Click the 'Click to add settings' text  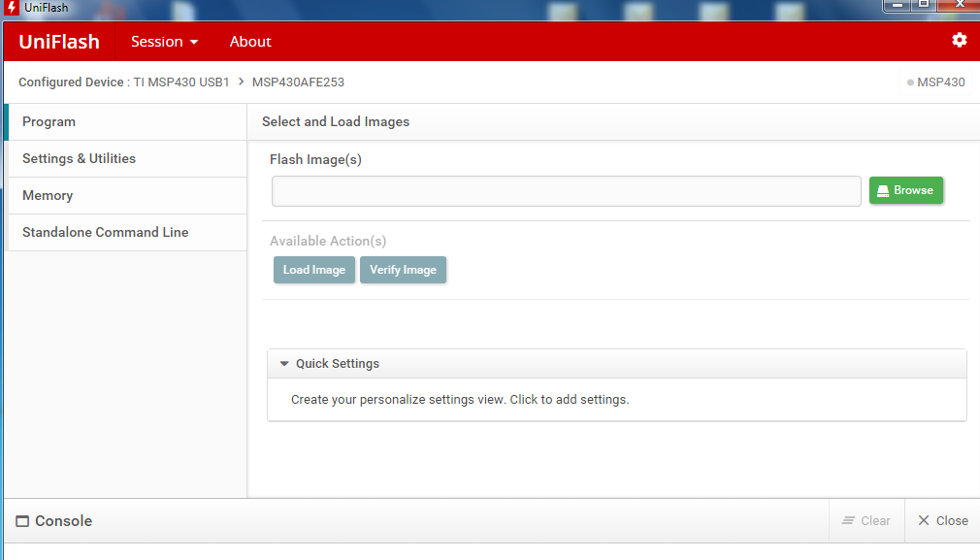(569, 400)
